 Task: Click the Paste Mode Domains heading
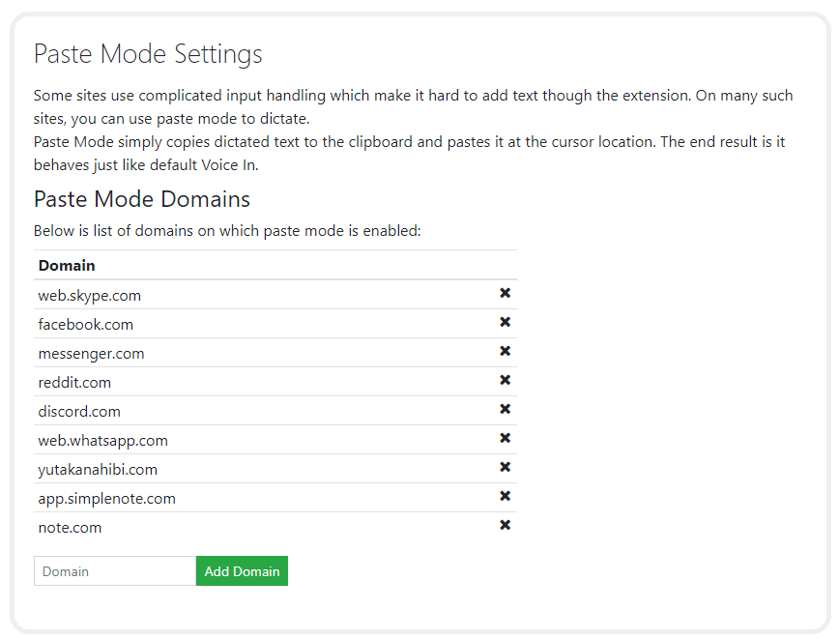[142, 199]
